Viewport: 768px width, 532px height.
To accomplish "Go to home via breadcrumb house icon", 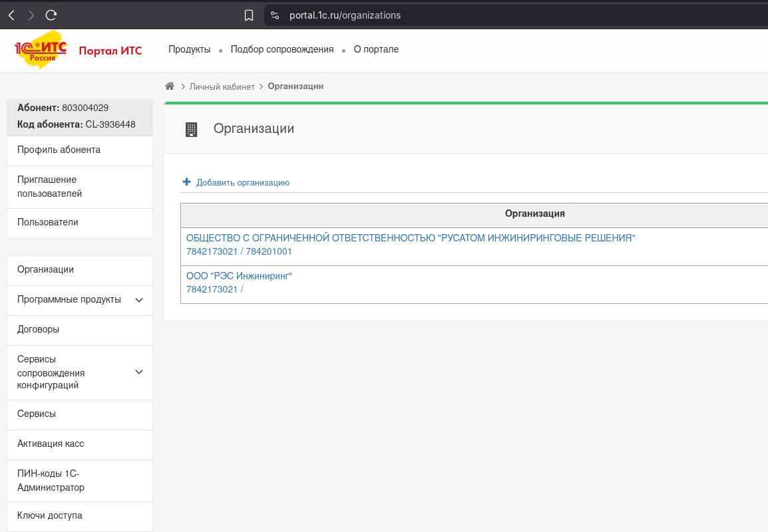I will point(170,86).
